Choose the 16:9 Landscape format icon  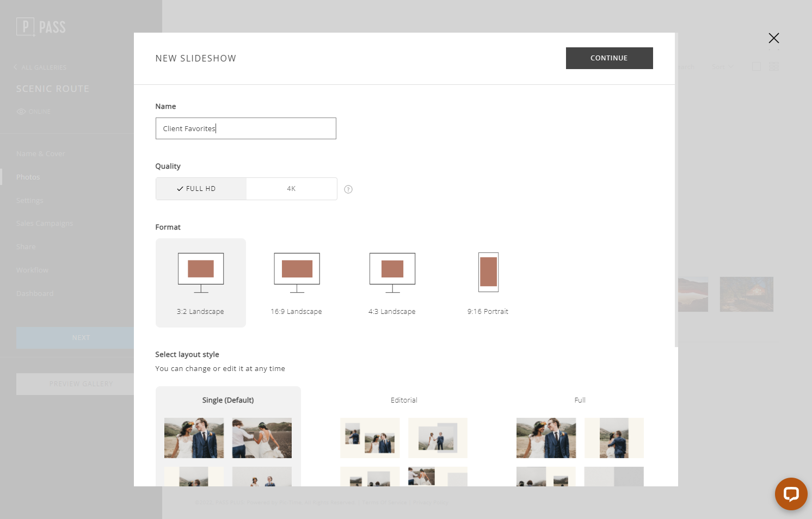click(297, 273)
